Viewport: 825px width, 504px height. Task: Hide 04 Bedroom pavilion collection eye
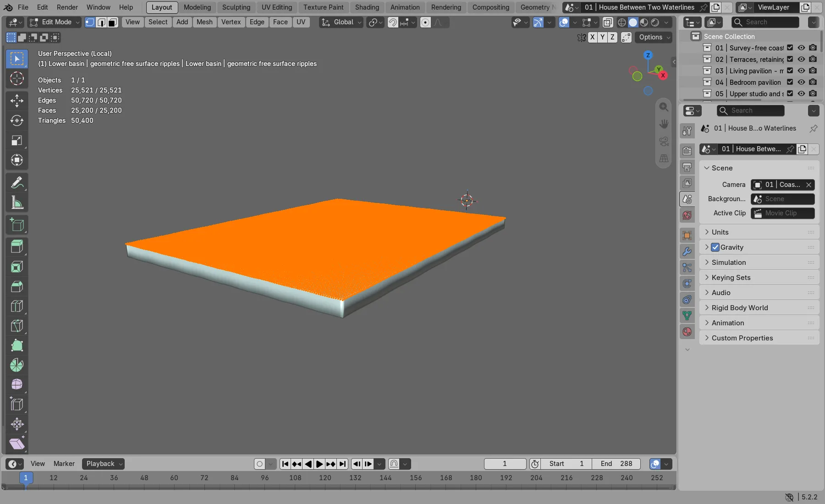801,82
